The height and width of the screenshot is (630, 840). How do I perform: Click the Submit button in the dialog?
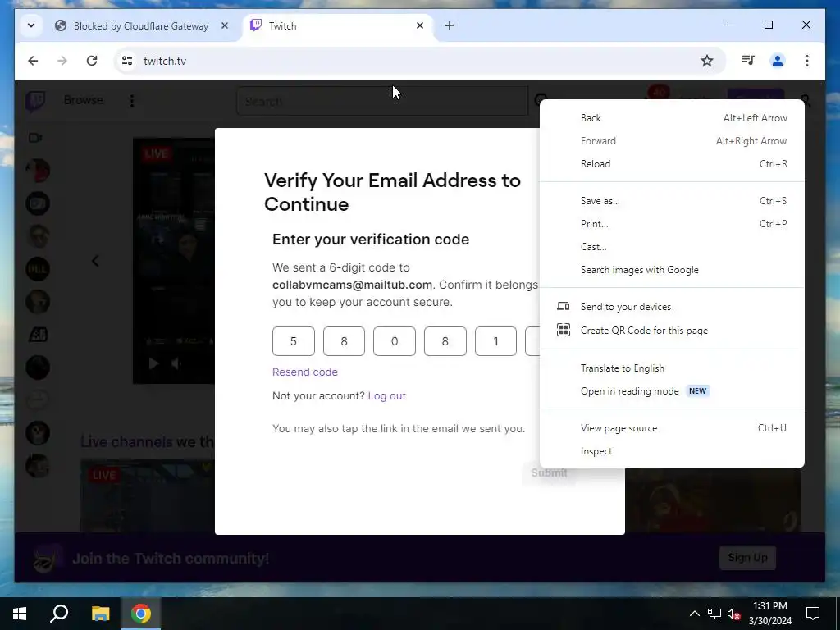click(549, 473)
